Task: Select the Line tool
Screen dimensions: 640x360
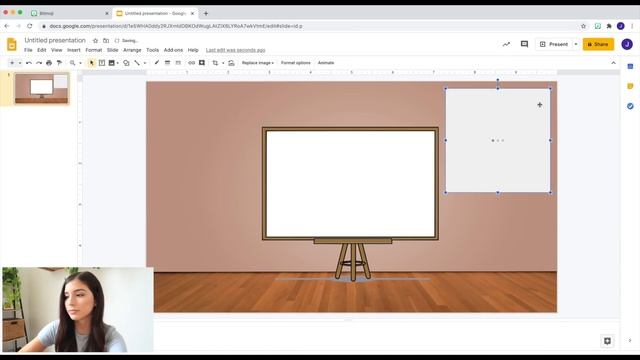Action: (x=137, y=63)
